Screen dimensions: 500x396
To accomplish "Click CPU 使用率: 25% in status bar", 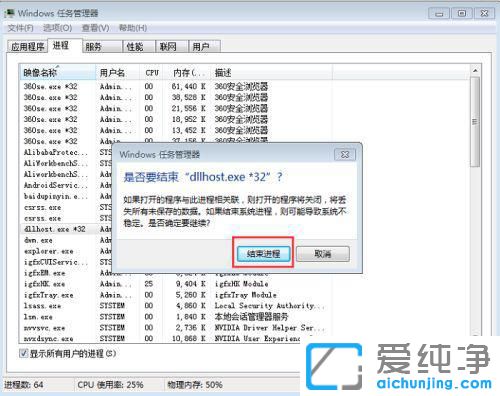I will click(x=110, y=385).
